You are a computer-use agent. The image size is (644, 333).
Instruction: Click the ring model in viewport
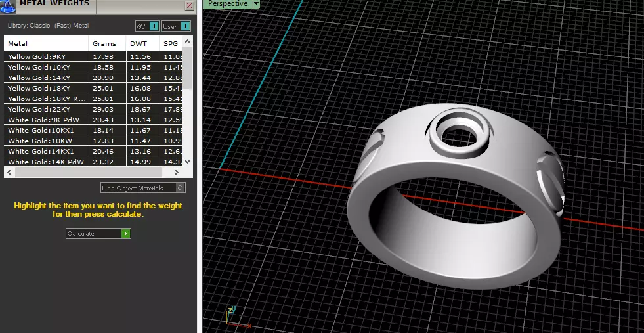[456, 197]
